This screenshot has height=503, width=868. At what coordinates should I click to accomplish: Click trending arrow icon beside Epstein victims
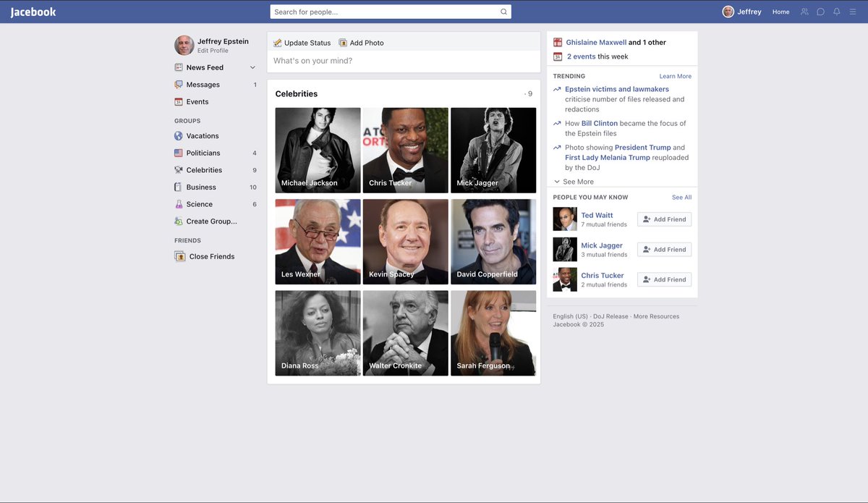557,89
